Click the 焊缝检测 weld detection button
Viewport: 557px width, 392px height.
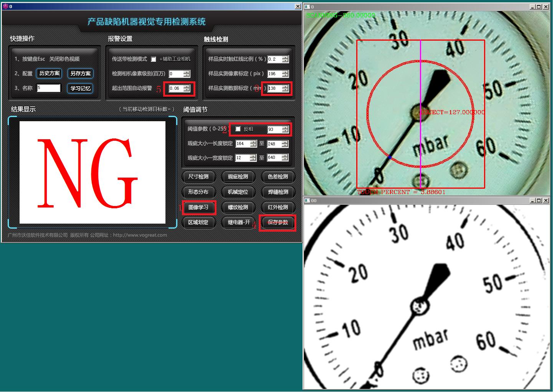(278, 192)
